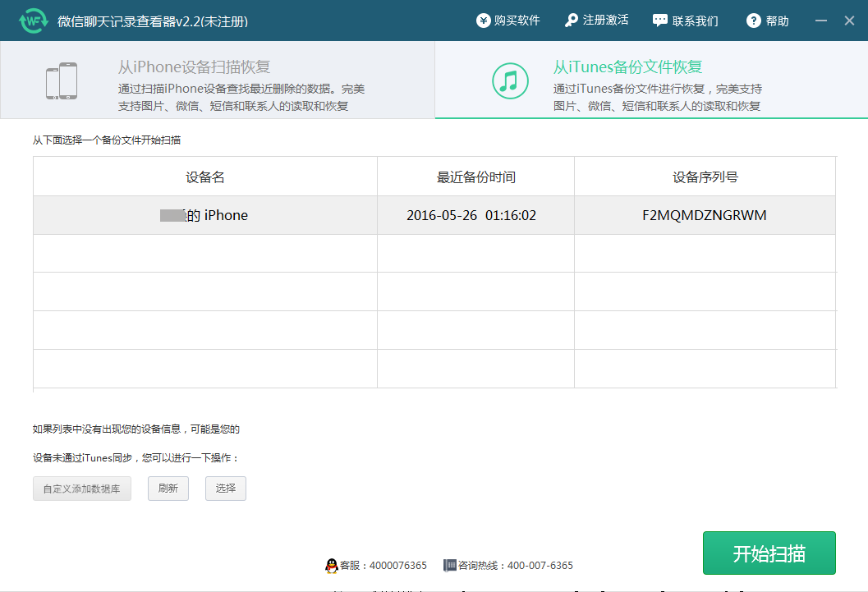
Task: Click the 设备序列号 column header
Action: [x=705, y=177]
